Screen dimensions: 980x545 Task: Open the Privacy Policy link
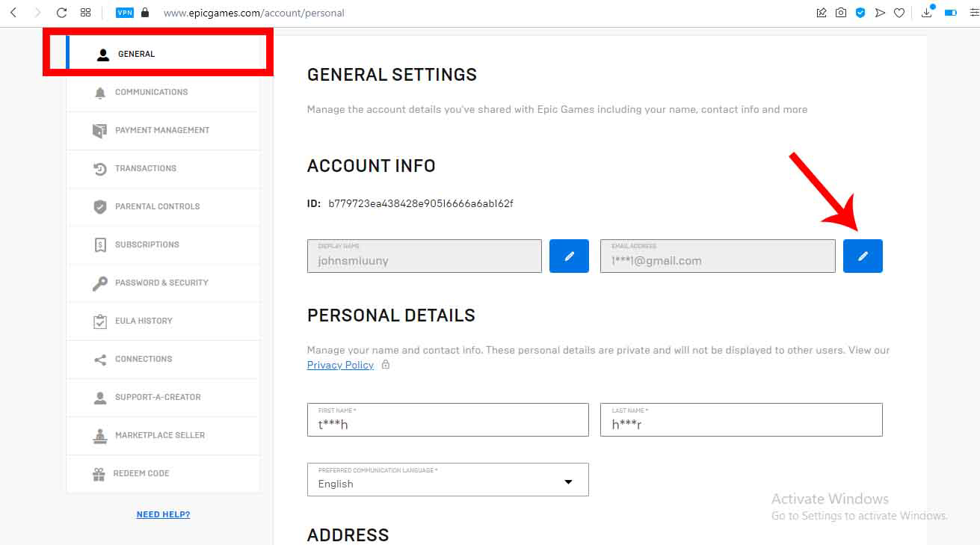[340, 365]
